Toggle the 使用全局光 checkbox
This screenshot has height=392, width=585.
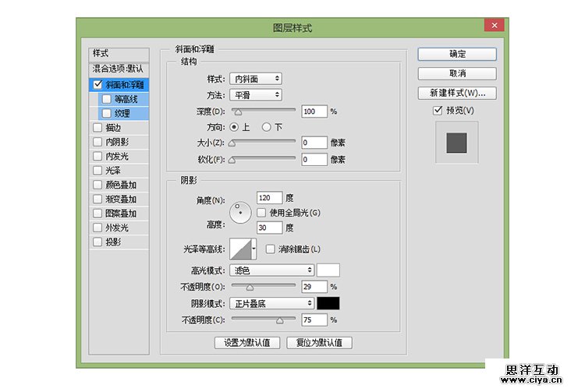tap(261, 213)
